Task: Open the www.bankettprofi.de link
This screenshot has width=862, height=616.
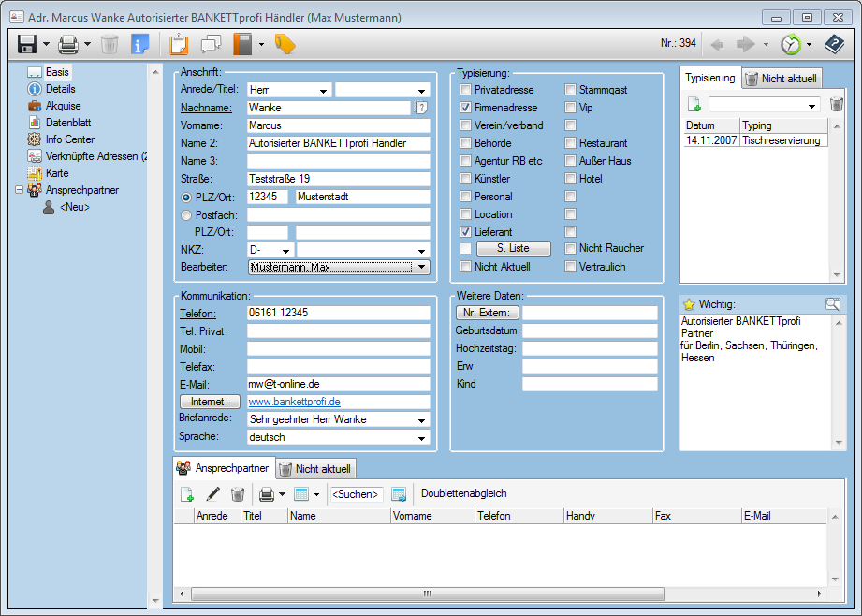Action: click(294, 402)
